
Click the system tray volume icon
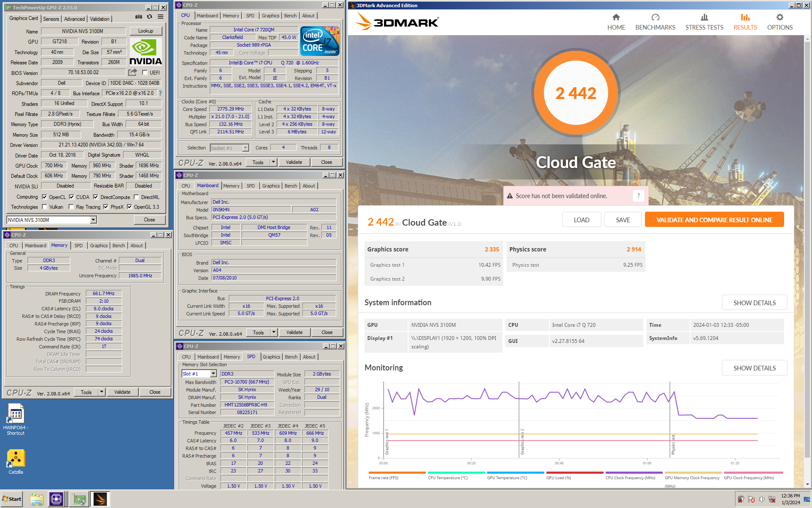(762, 499)
